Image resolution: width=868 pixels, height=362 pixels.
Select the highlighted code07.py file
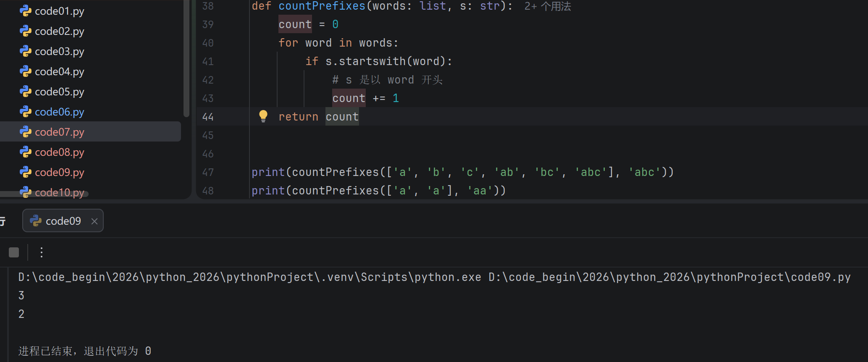[x=90, y=132]
